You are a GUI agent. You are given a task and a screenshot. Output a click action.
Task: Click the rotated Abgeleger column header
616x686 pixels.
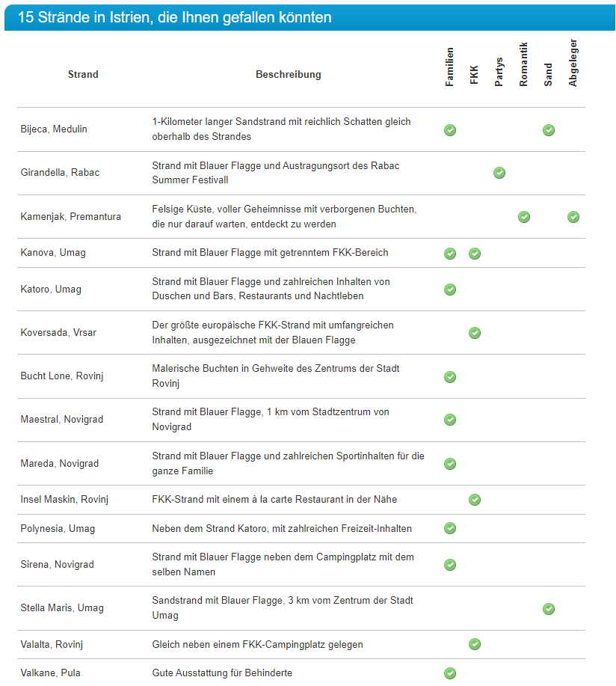point(573,63)
